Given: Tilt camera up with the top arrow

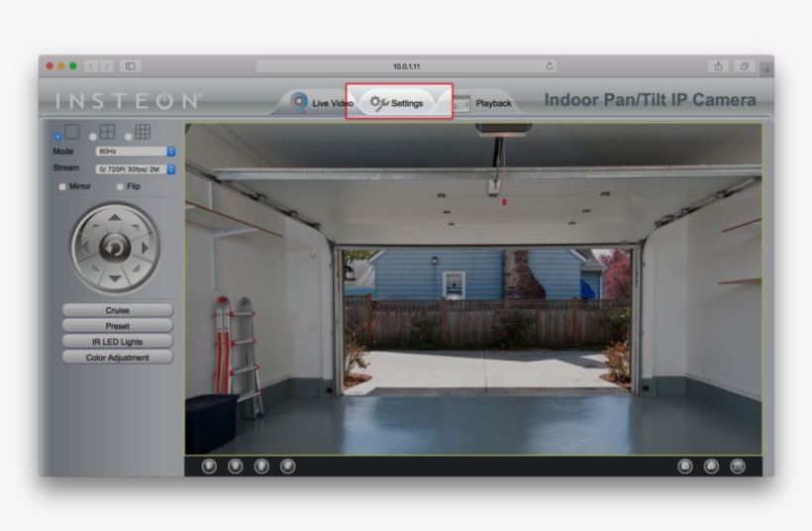Looking at the screenshot, I should [115, 218].
